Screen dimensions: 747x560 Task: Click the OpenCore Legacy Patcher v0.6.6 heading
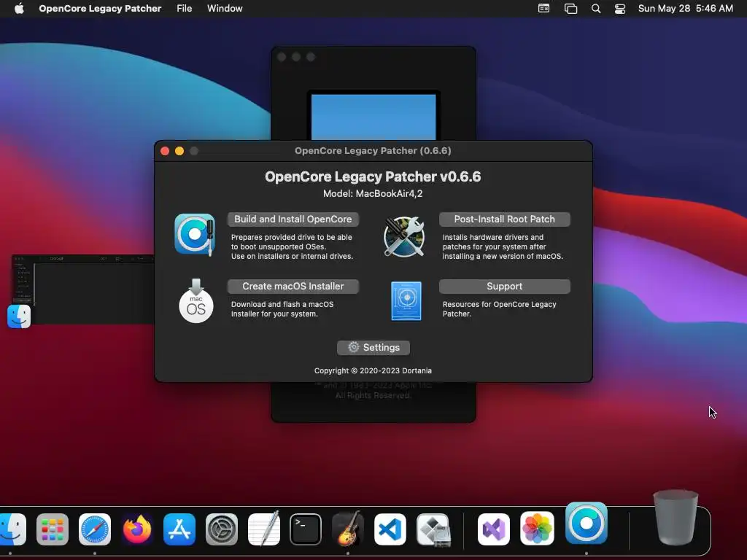373,176
